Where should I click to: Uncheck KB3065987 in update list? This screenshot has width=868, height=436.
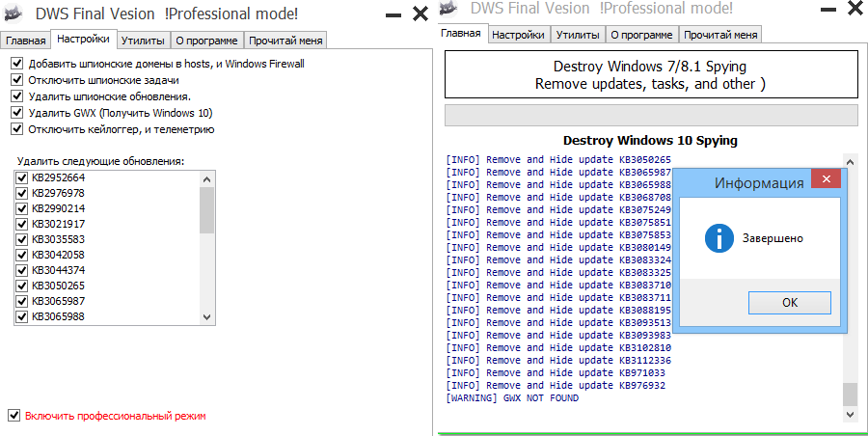pyautogui.click(x=21, y=301)
